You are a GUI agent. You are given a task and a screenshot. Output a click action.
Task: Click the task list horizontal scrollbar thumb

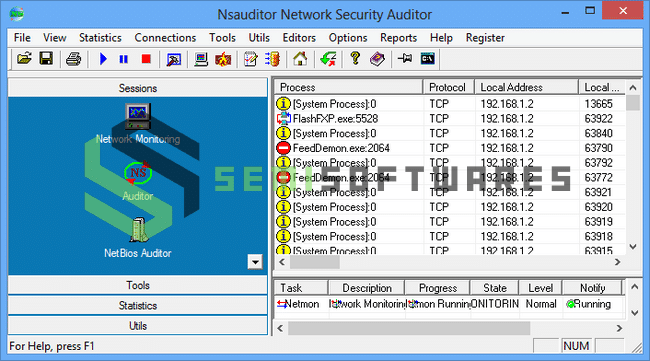tap(409, 328)
